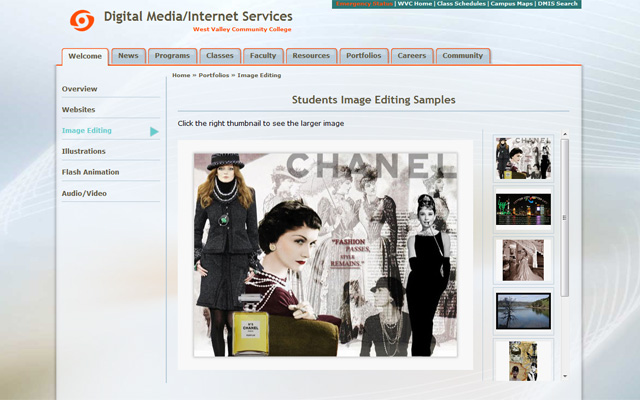The width and height of the screenshot is (640, 400).
Task: Visit the Community tab
Action: 462,56
